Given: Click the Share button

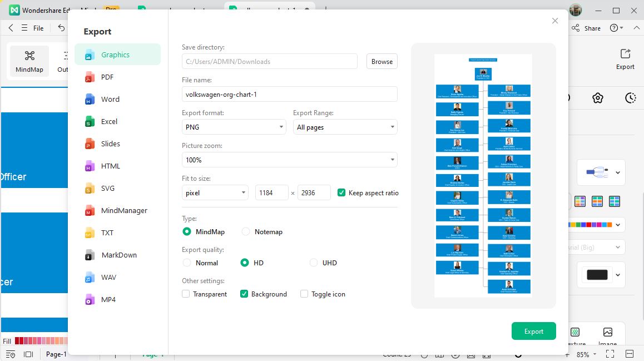Looking at the screenshot, I should point(586,28).
